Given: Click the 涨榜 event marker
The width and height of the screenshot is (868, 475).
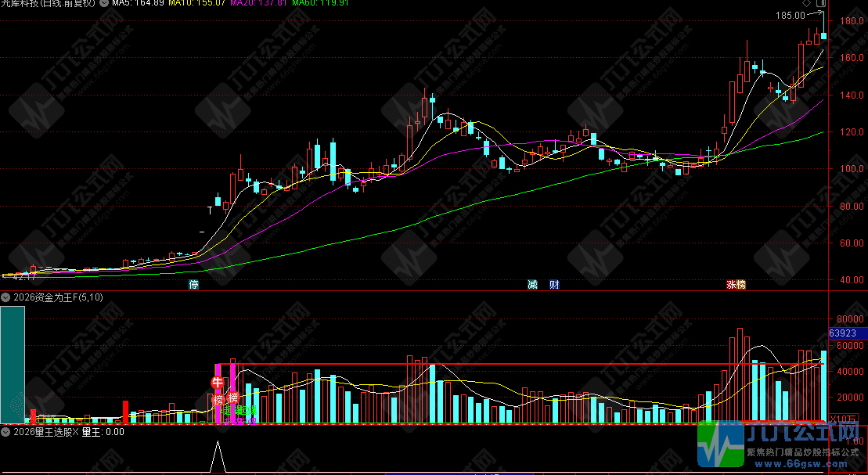Looking at the screenshot, I should [736, 285].
